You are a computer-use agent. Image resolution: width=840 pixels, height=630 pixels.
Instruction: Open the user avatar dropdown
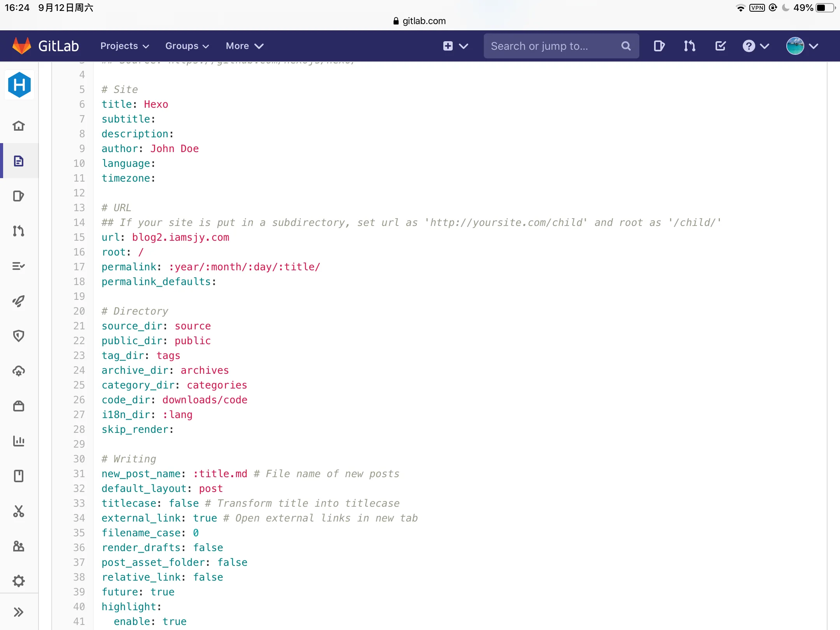tap(802, 46)
